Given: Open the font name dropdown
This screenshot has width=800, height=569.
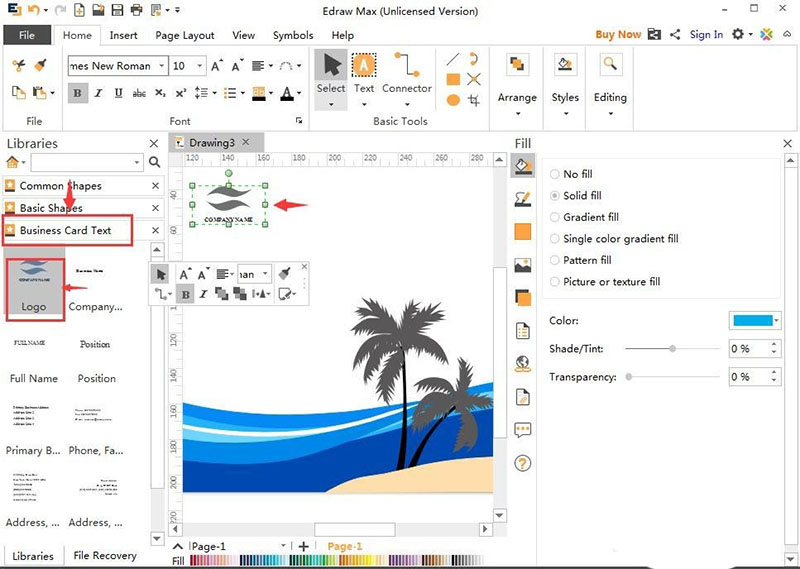Looking at the screenshot, I should point(161,66).
